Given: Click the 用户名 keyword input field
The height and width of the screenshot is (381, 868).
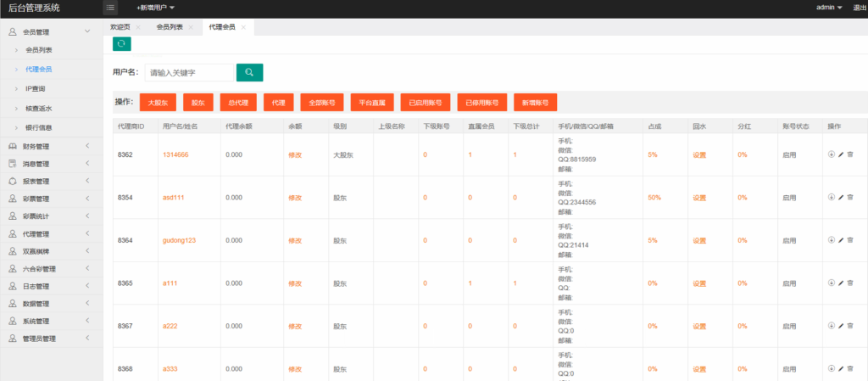Looking at the screenshot, I should tap(189, 73).
